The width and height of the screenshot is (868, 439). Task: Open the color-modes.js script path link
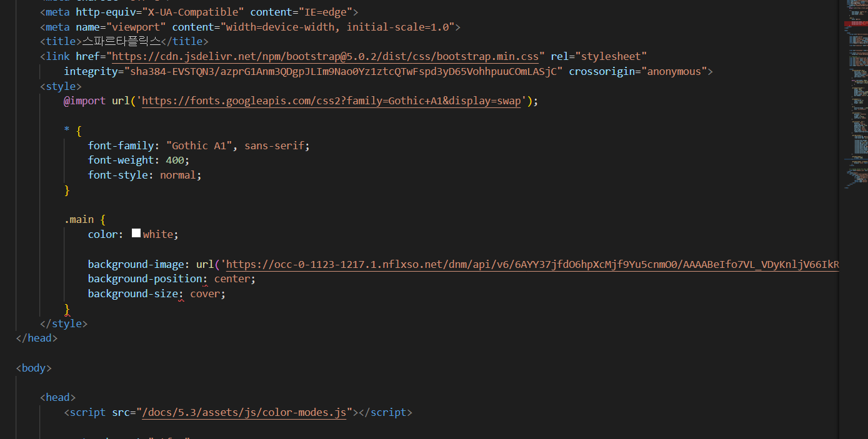pyautogui.click(x=244, y=413)
